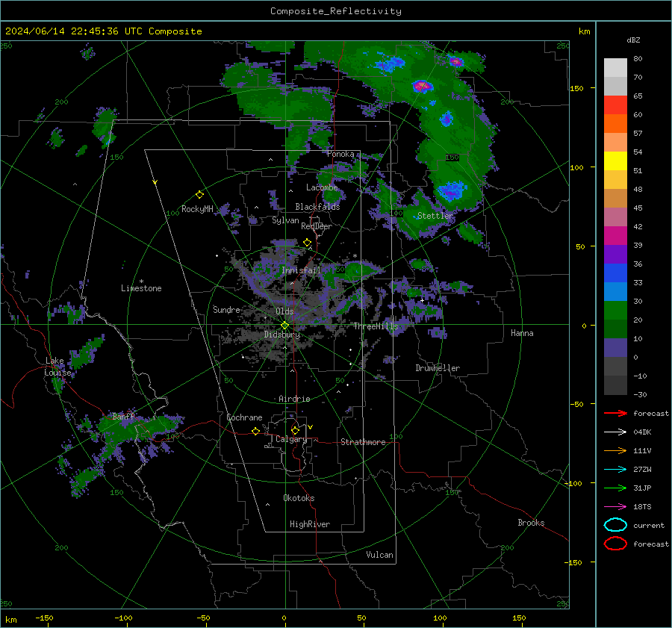Click the red forecast ellipse icon
Screen dimensions: 672x628
(x=615, y=544)
